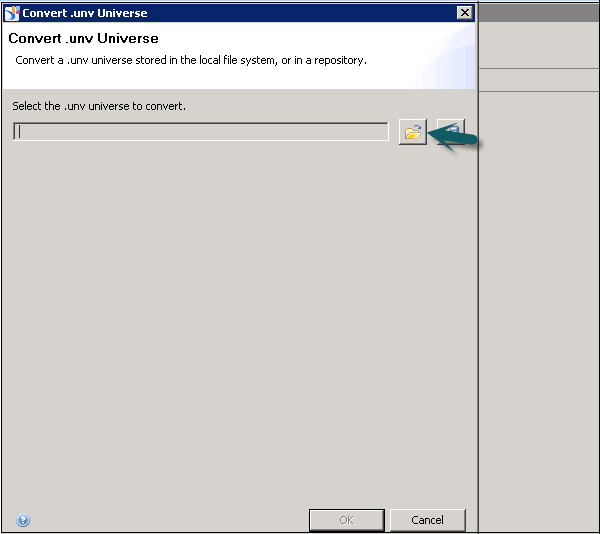Browse local file system folder icon
The height and width of the screenshot is (534, 600).
[x=412, y=132]
